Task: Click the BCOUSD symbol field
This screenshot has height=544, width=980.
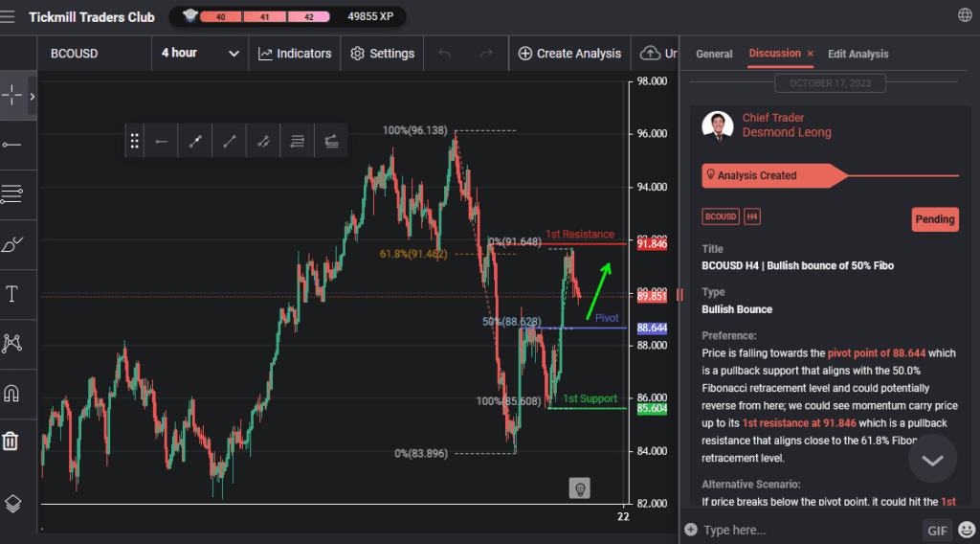Action: coord(94,53)
